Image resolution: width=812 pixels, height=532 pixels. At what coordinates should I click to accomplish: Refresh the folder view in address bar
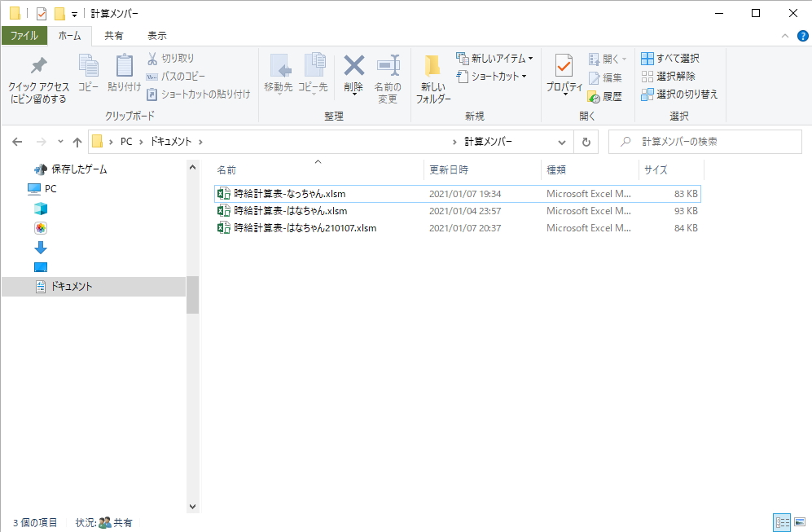point(586,142)
